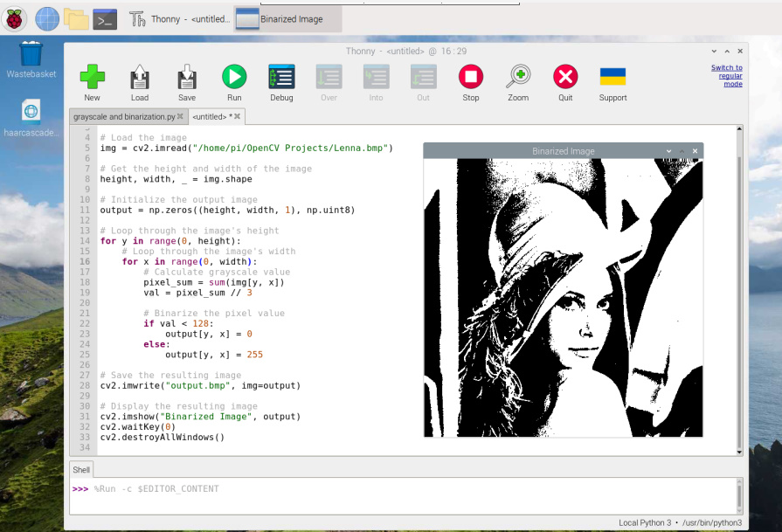Select the grayscale and binarization.py tab
The image size is (782, 532).
coord(124,117)
